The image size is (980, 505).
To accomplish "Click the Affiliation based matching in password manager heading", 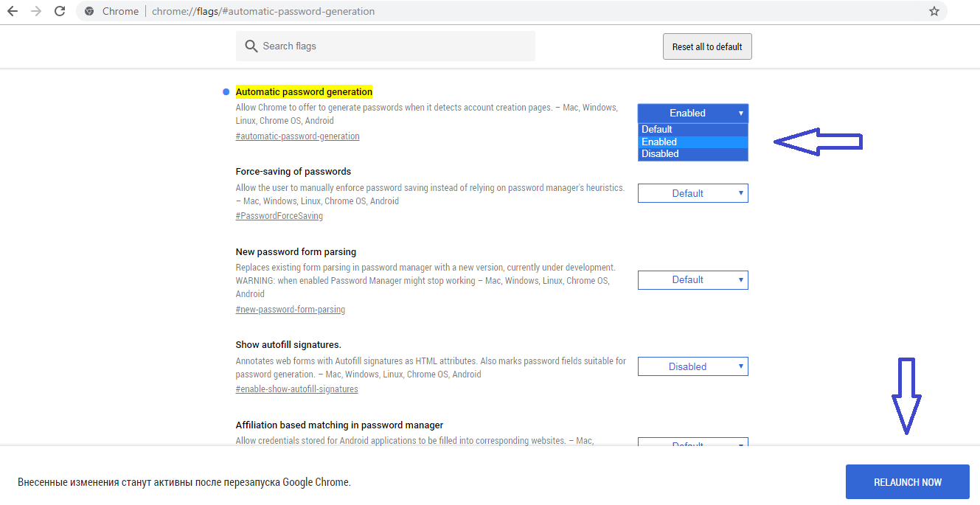I will click(x=340, y=425).
